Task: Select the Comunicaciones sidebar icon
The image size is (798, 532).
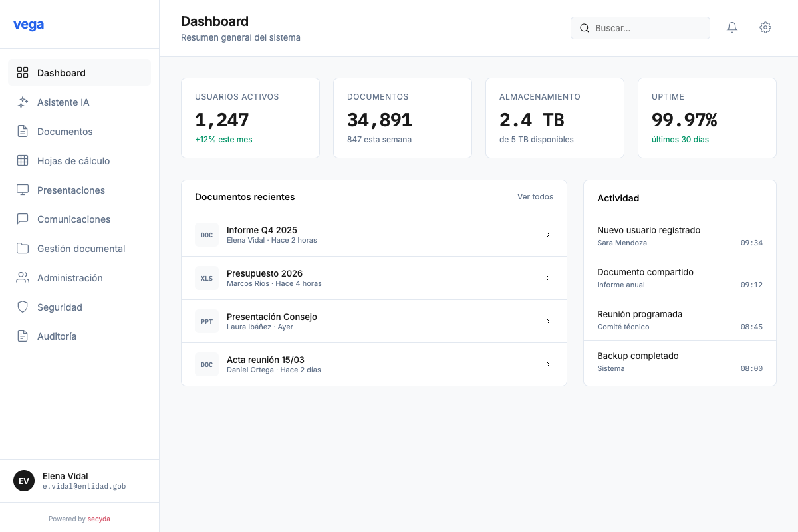Action: coord(23,219)
